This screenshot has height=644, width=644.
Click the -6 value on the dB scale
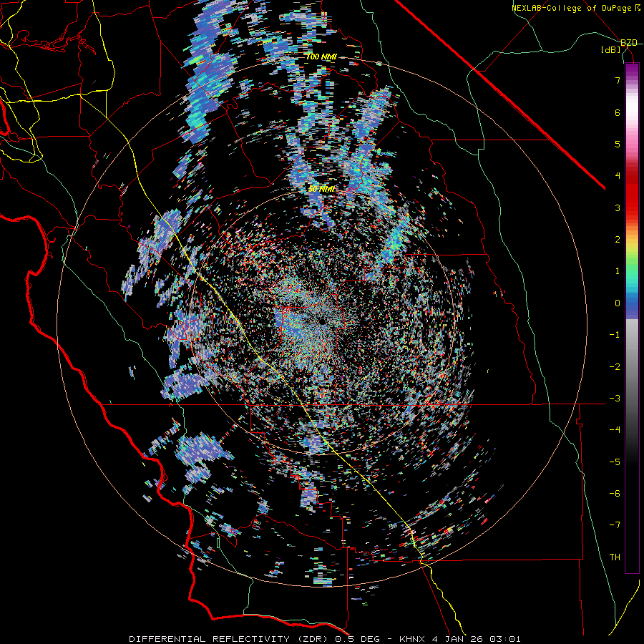pos(615,494)
